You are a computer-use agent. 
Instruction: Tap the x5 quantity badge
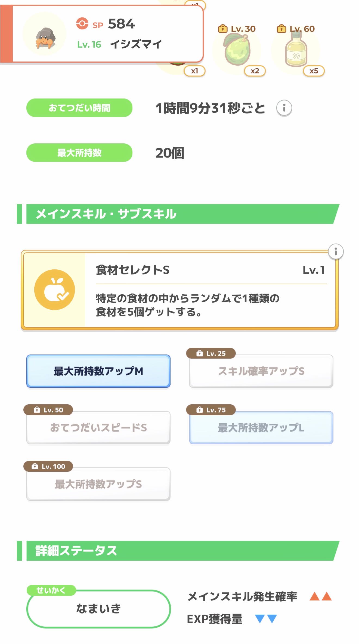click(314, 71)
